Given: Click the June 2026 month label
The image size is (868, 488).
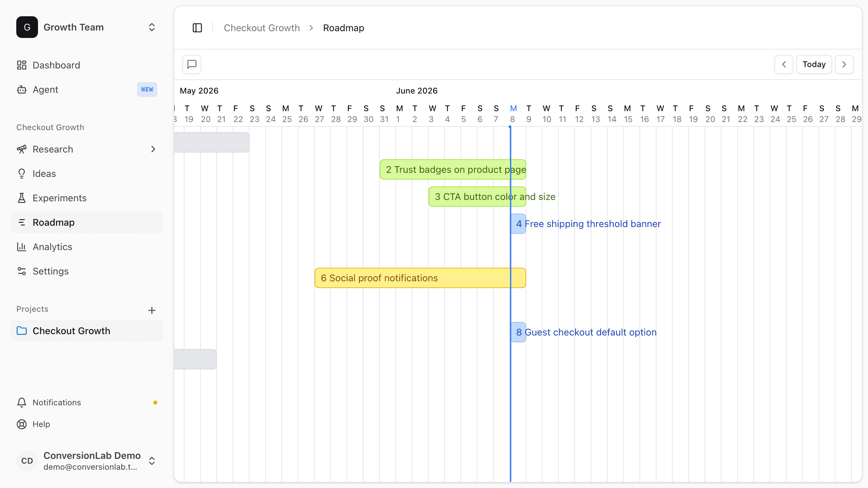Looking at the screenshot, I should tap(417, 91).
